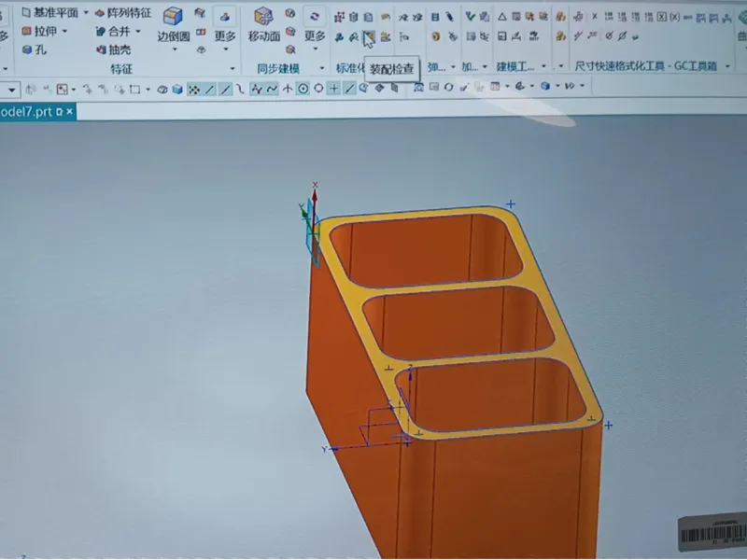The width and height of the screenshot is (747, 560).
Task: Click the (x) parentheses icon in GC toolbox
Action: tap(674, 17)
